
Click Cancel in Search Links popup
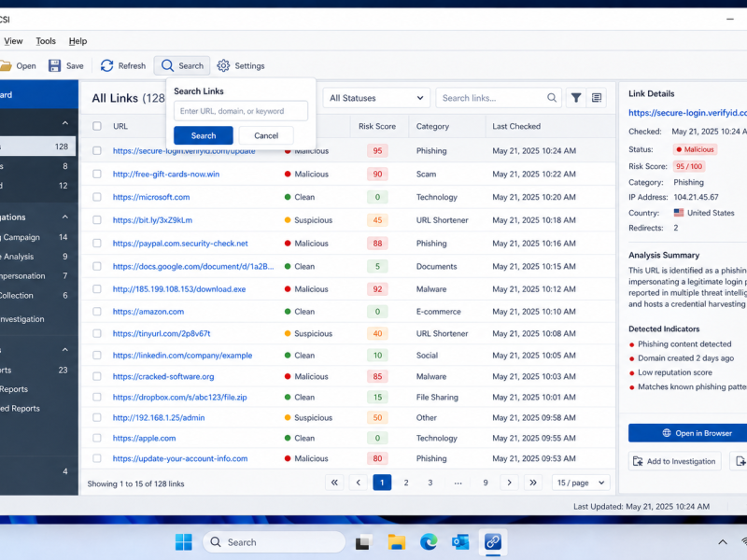click(266, 135)
